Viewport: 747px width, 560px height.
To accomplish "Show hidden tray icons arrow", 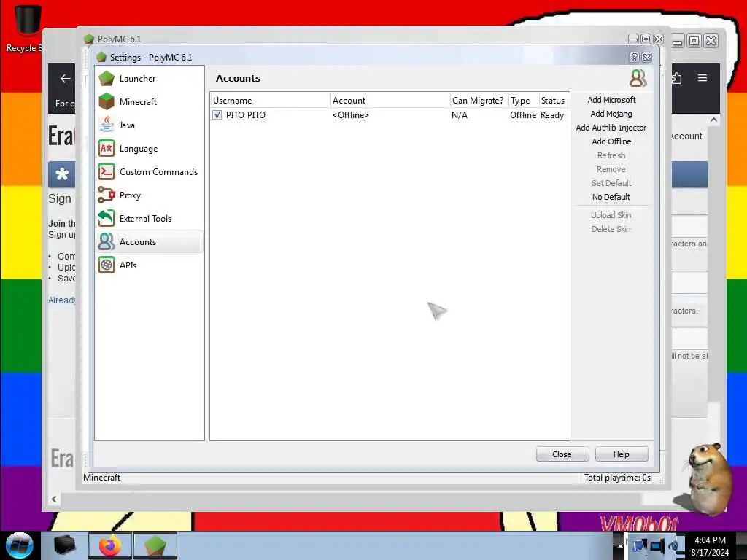I will click(x=620, y=545).
